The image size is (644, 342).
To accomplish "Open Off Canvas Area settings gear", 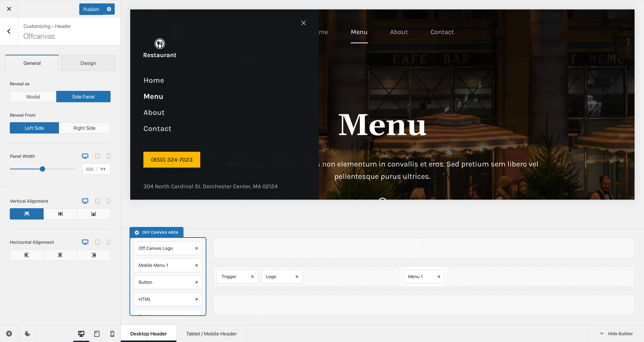I will coord(137,232).
